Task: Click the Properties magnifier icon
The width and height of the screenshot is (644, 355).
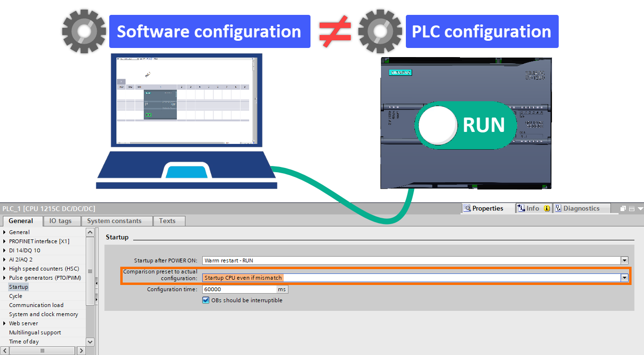Action: tap(467, 208)
